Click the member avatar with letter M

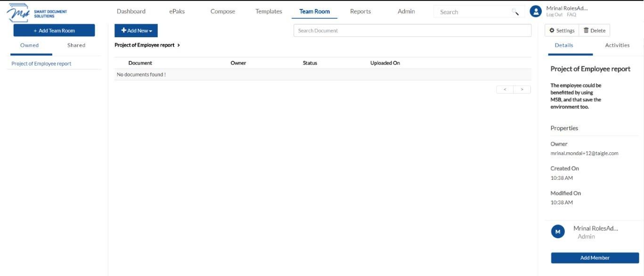558,232
